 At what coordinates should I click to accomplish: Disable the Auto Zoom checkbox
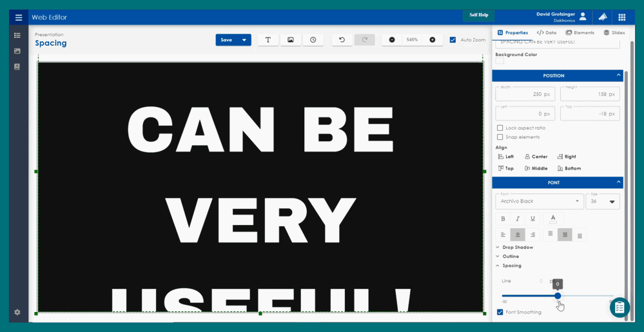click(x=453, y=40)
